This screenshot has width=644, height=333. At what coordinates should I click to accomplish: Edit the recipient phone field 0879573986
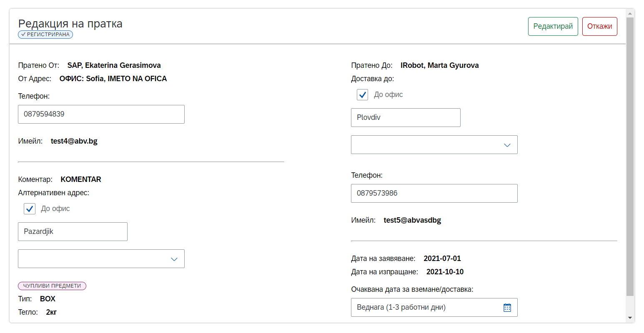434,193
